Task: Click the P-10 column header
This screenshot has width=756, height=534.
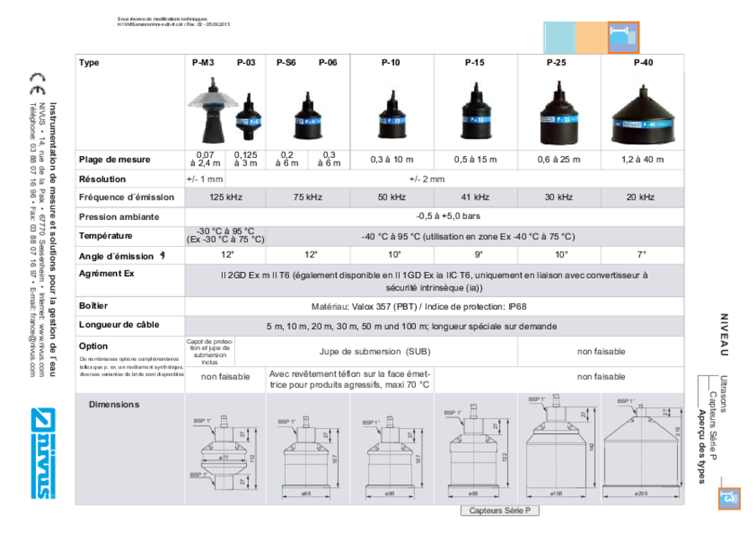Action: [391, 63]
